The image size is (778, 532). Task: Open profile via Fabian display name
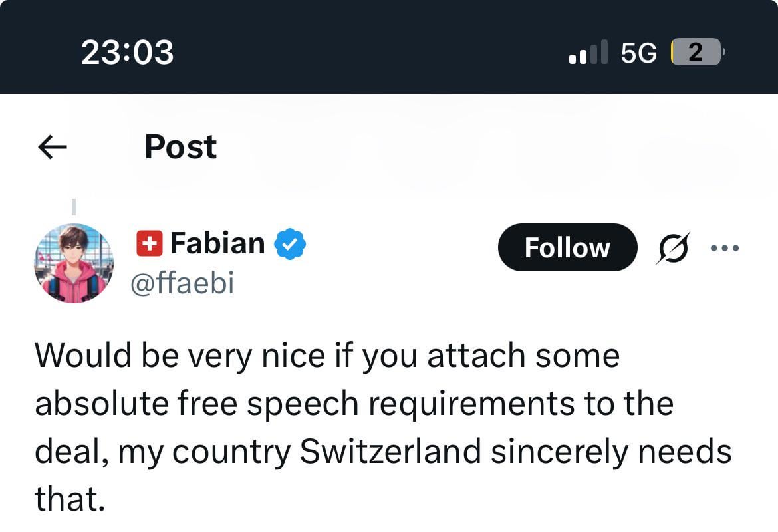pyautogui.click(x=217, y=243)
